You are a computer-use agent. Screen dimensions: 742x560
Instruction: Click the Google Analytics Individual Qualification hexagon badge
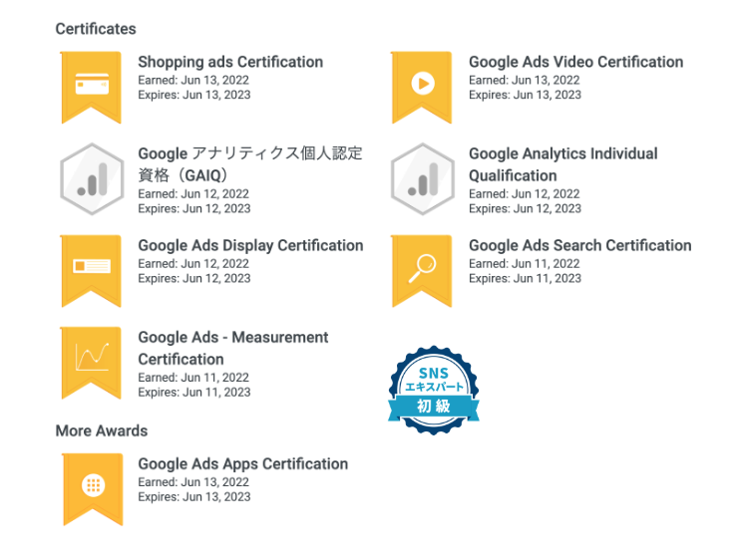[x=423, y=179]
